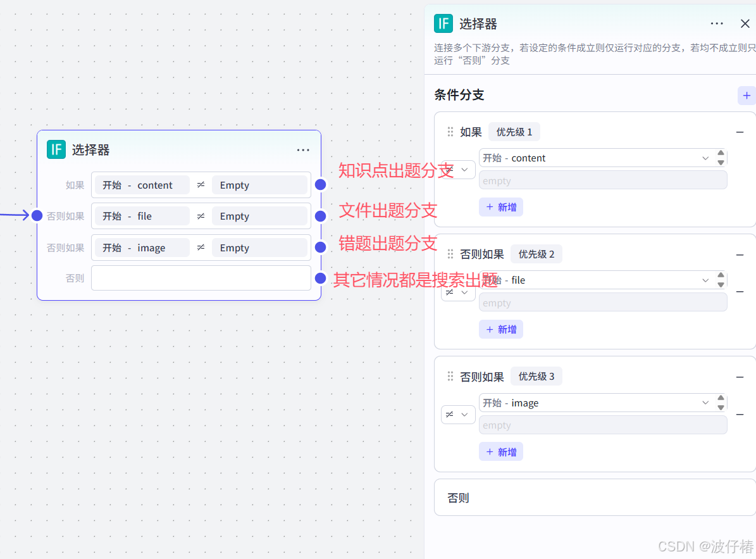756x559 pixels.
Task: Click the 选择器 title in the side panel
Action: coord(478,23)
